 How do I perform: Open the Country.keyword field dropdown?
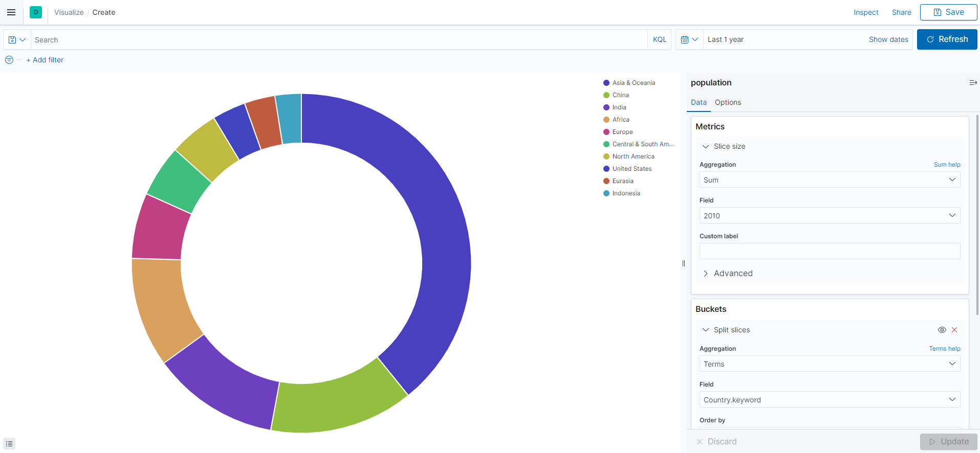[830, 399]
